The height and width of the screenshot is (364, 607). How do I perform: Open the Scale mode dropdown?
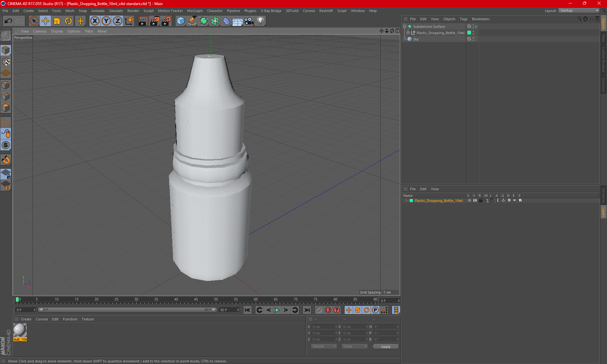pos(355,347)
